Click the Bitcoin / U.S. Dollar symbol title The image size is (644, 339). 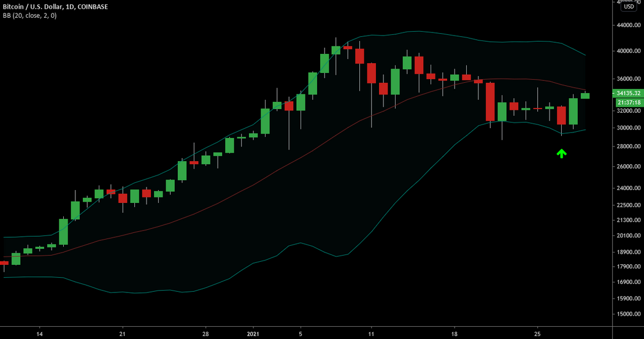click(x=55, y=7)
